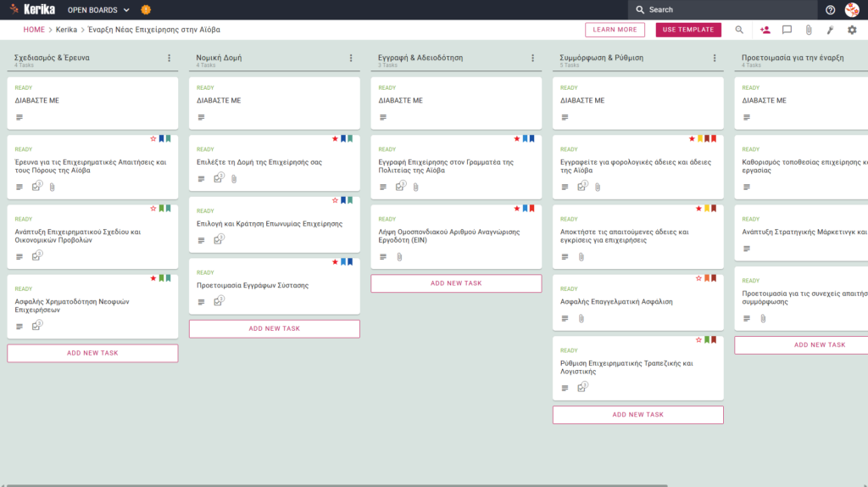Screen dimensions: 868x487
Task: Click green tag on Ρύθμιση Επιχειρηματικής Τραπεζικής card
Action: coord(707,339)
